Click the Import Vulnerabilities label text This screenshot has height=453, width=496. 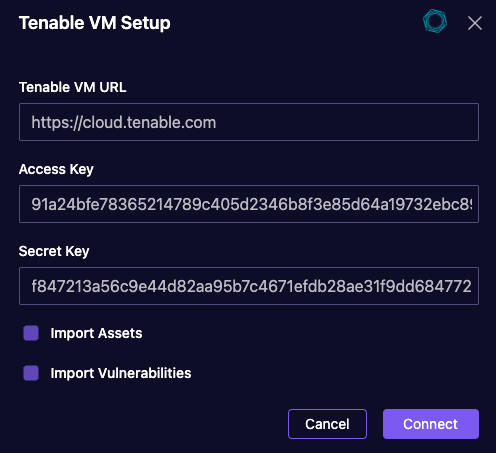121,373
